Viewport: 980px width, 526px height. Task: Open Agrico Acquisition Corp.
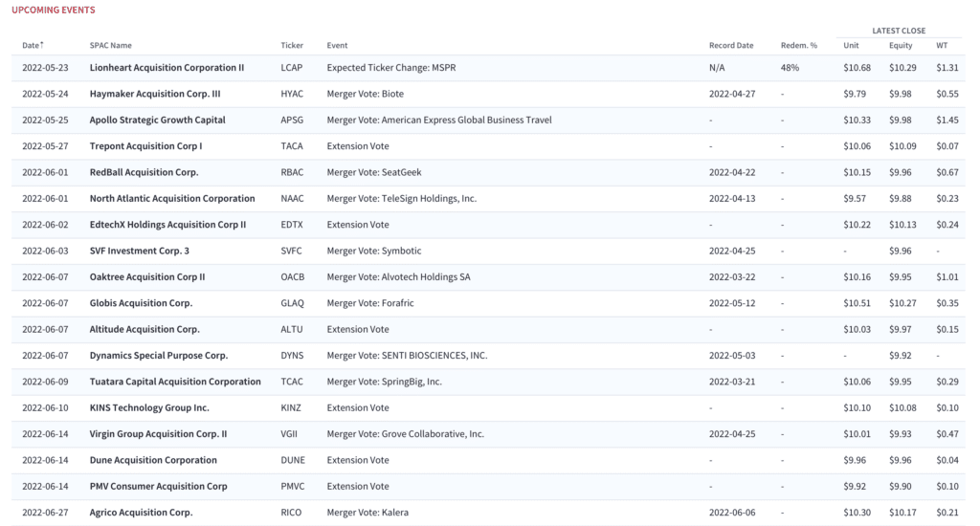tap(141, 513)
